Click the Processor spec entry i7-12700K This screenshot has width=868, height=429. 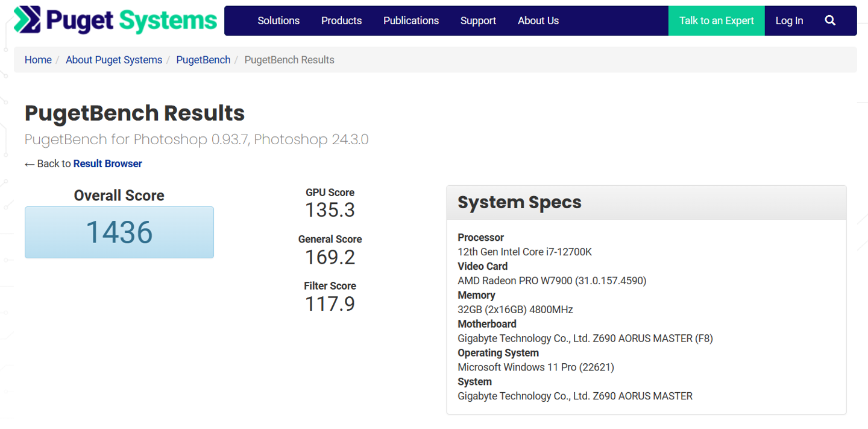pos(524,252)
